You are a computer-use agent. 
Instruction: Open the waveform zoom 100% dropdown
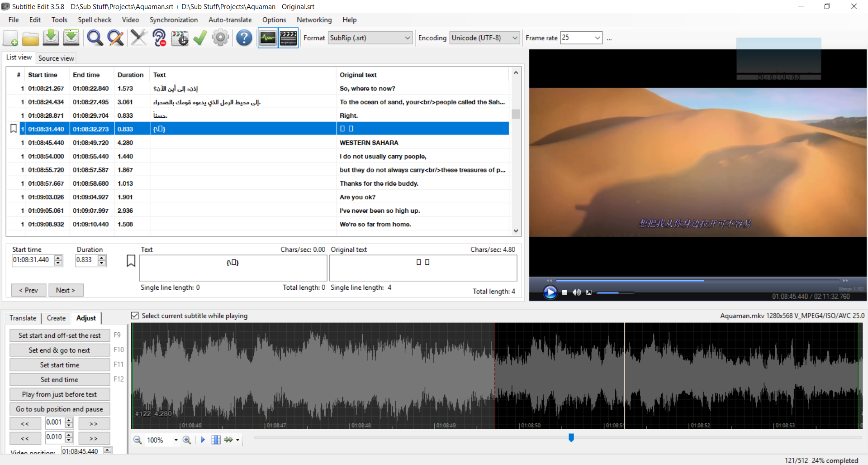(176, 440)
